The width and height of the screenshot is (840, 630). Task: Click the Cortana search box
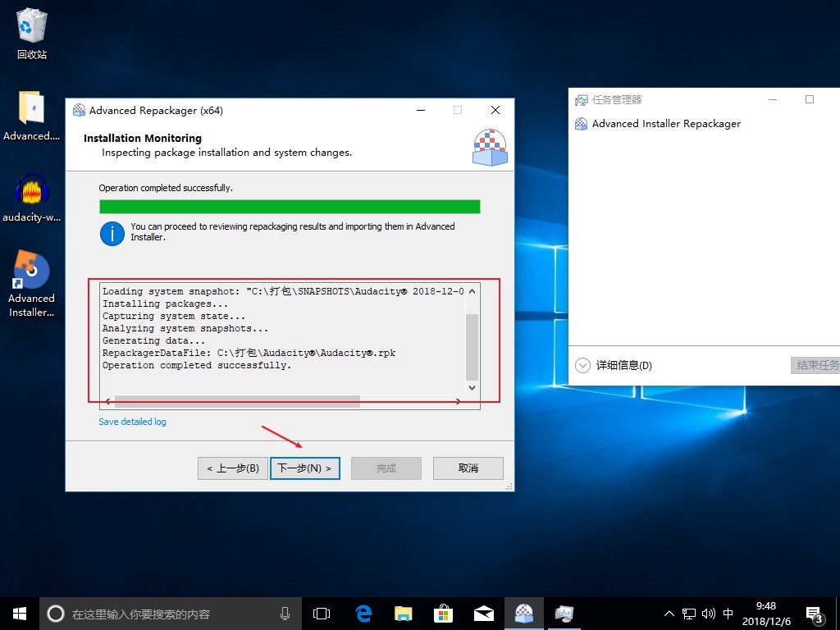pyautogui.click(x=170, y=614)
